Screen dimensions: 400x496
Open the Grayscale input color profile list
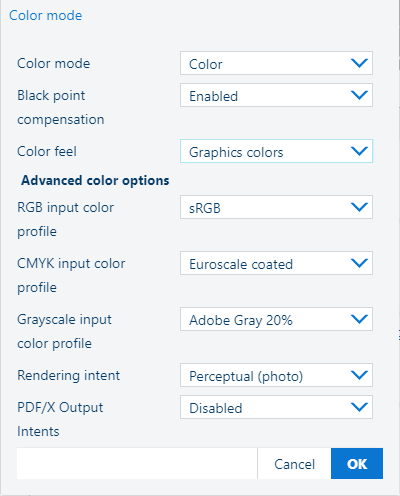click(x=276, y=319)
